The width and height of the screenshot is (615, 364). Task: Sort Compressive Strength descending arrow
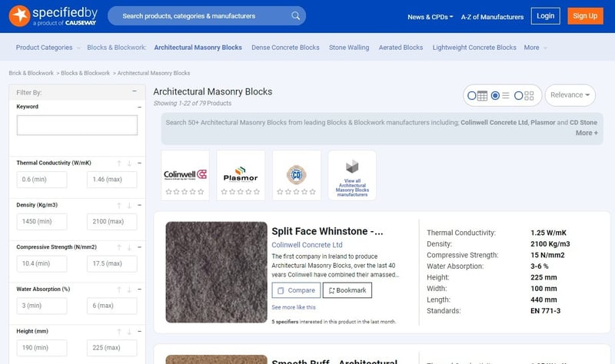click(129, 247)
